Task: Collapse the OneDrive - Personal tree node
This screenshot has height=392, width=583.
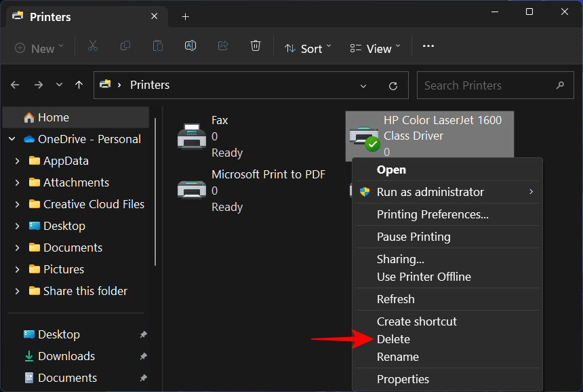Action: point(12,139)
